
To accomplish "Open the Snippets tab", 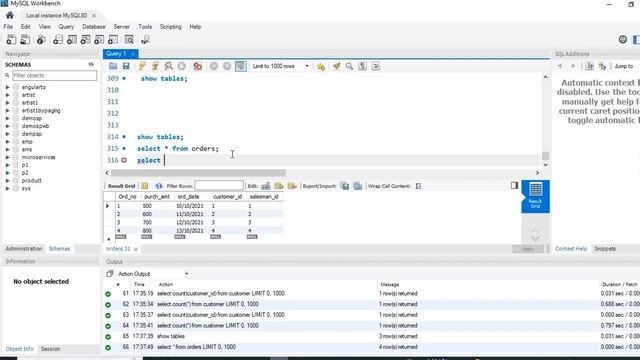I will click(x=605, y=249).
